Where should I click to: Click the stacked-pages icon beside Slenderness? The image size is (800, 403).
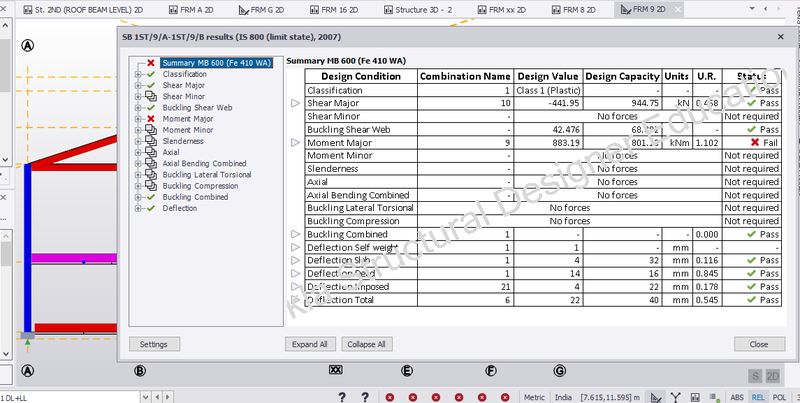click(151, 141)
